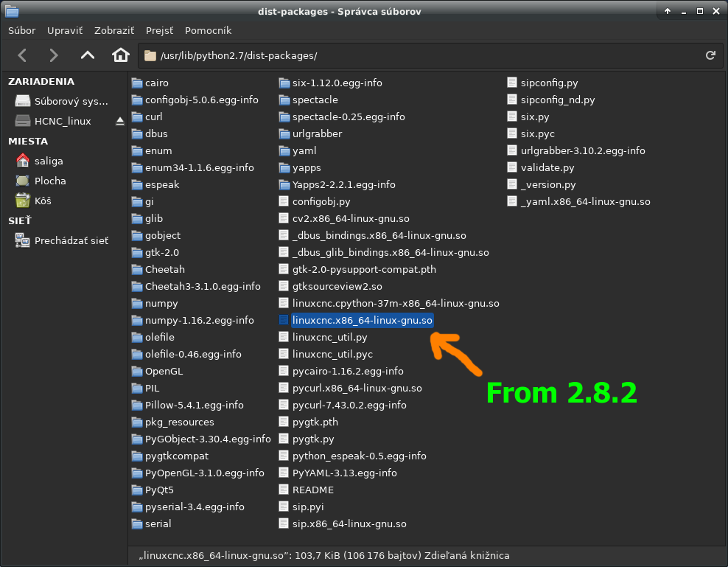Select the numpy folder icon

[137, 304]
